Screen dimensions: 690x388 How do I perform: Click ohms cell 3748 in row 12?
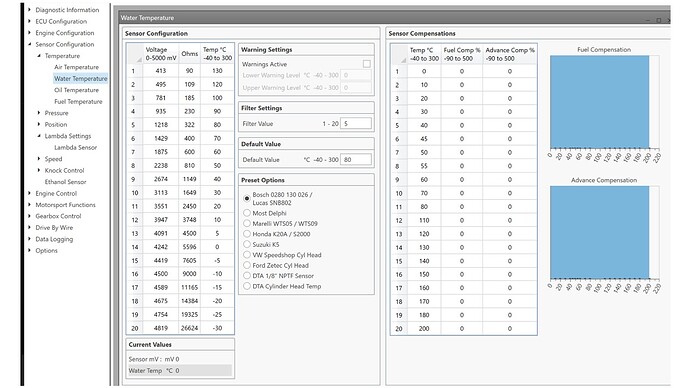click(190, 220)
